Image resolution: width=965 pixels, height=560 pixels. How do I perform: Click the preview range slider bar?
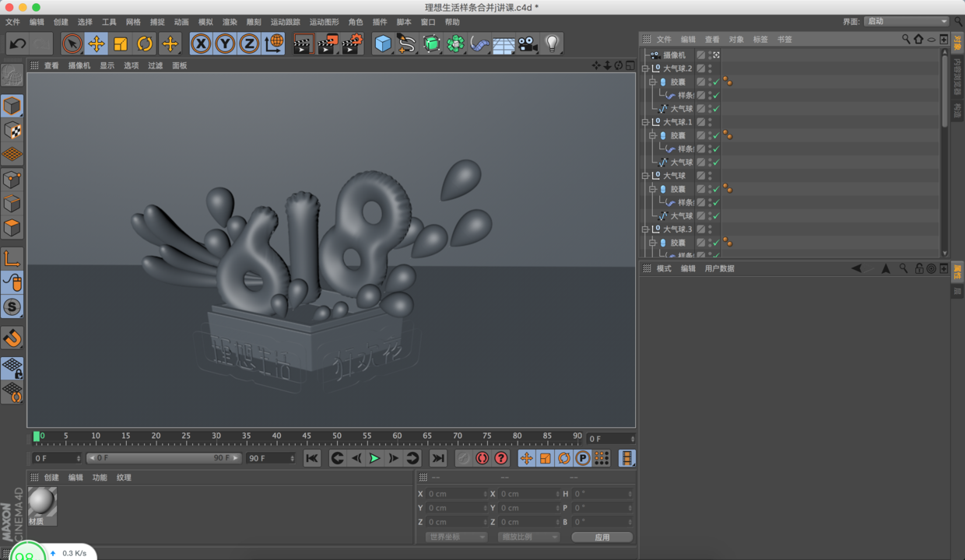pos(163,458)
